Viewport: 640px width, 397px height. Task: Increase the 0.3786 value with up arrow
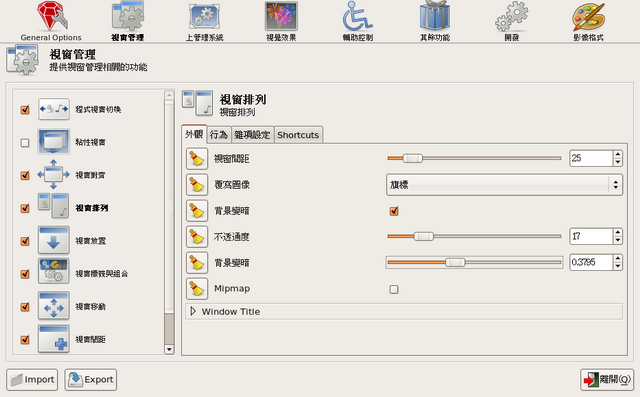pos(618,259)
